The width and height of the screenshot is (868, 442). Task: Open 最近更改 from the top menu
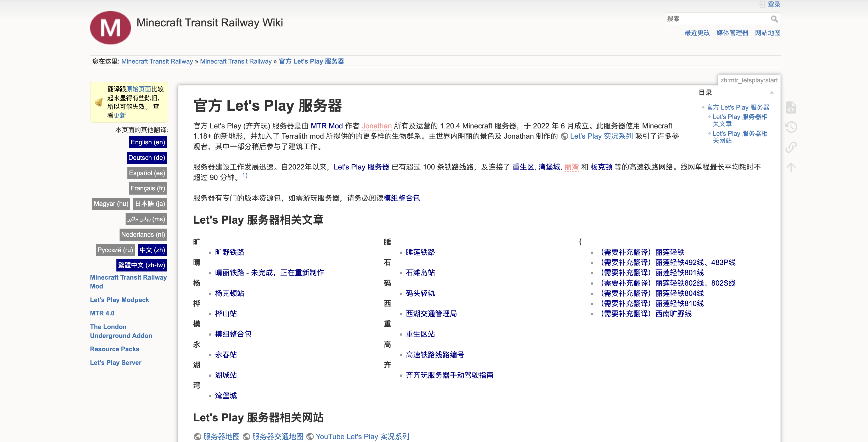pos(697,33)
